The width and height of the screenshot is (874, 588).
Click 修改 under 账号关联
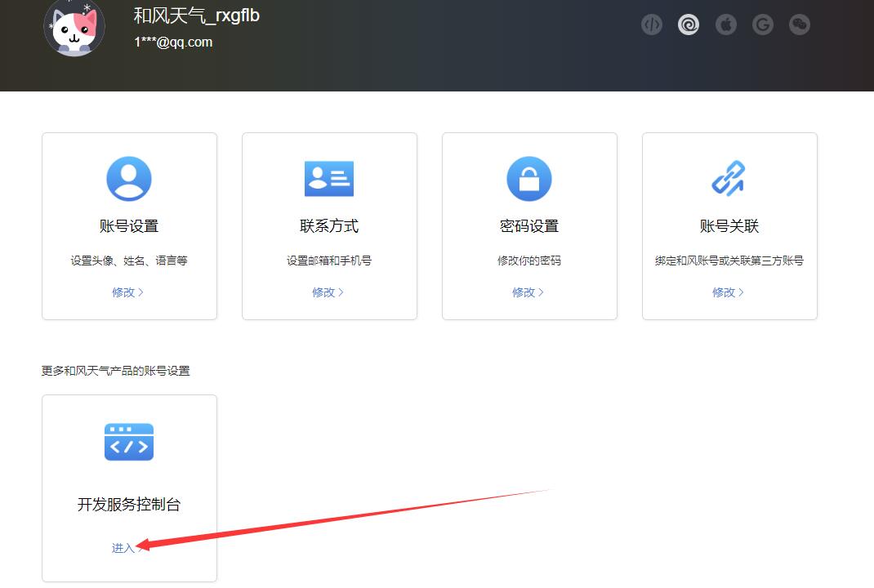tap(728, 292)
